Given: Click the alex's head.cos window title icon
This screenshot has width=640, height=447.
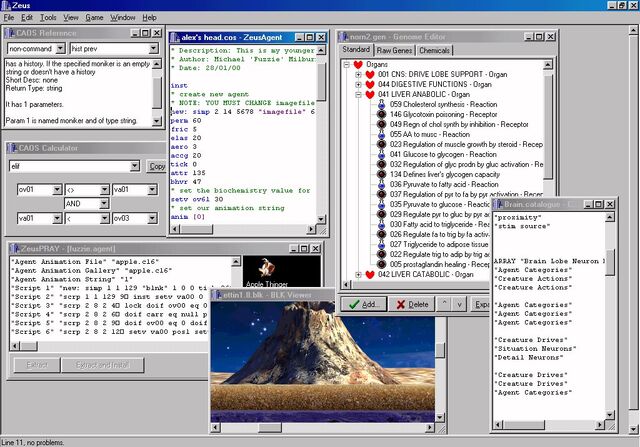Looking at the screenshot, I should (175, 38).
